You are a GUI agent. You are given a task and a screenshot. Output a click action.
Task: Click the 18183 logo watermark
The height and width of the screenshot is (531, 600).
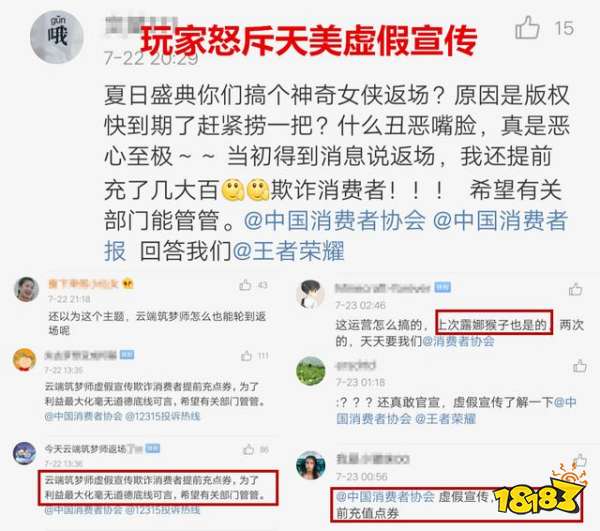540,492
